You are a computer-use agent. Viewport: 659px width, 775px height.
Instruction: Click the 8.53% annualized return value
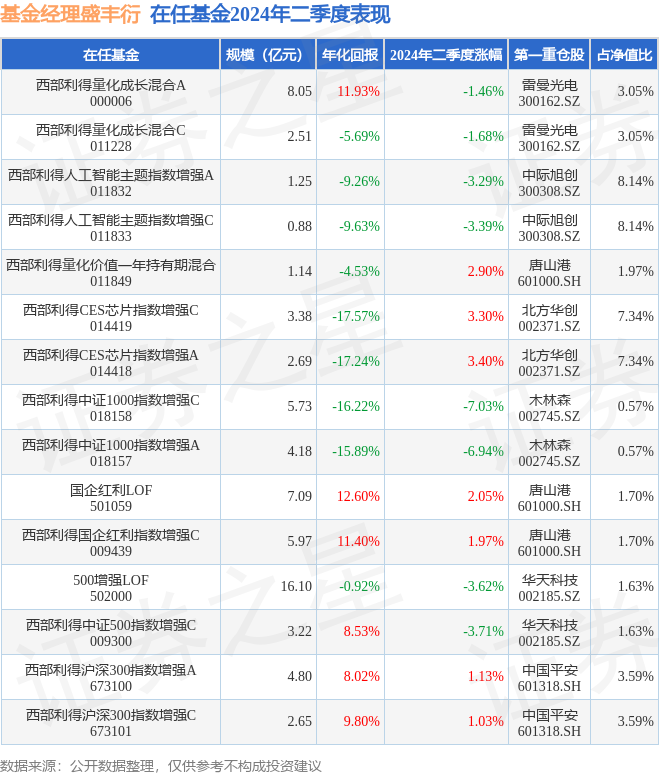point(362,631)
